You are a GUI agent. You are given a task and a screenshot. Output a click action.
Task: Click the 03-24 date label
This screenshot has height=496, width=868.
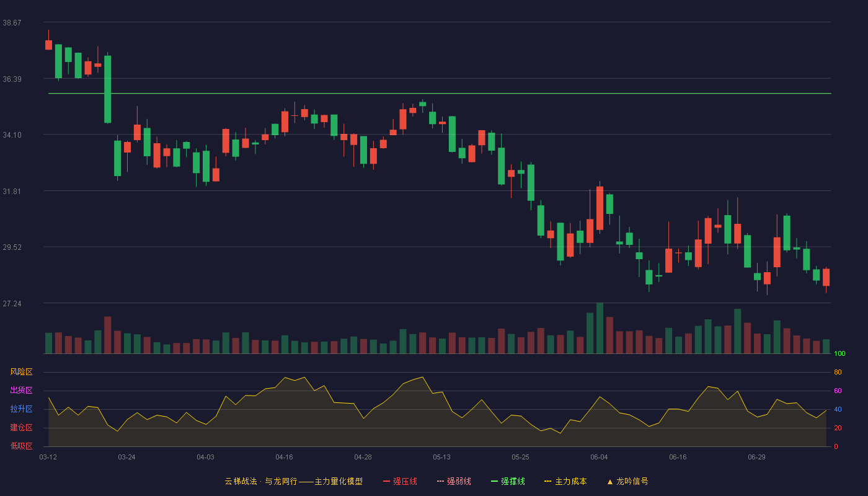[126, 457]
